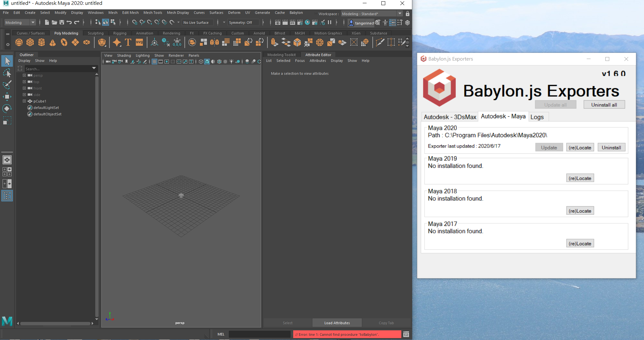
Task: Click the New Scene icon
Action: pos(47,22)
